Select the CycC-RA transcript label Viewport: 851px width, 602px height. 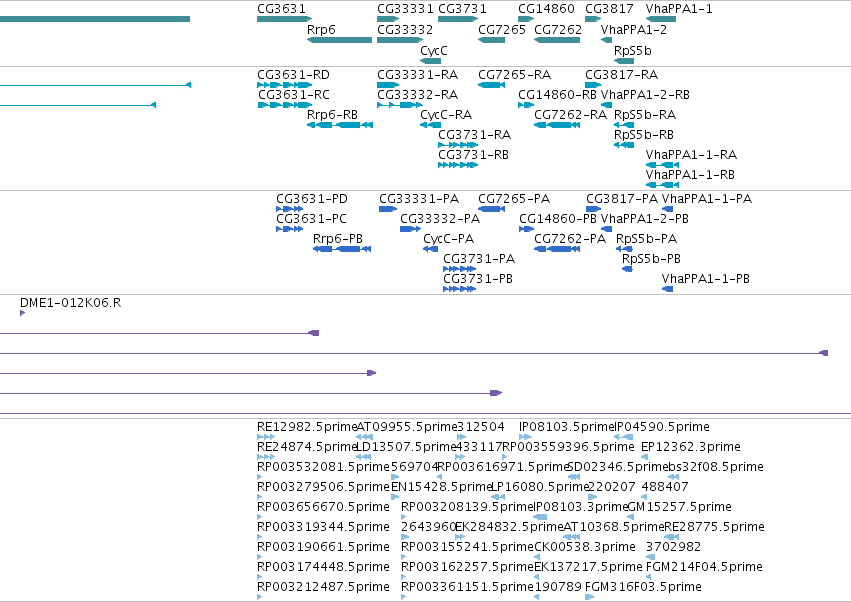point(446,115)
